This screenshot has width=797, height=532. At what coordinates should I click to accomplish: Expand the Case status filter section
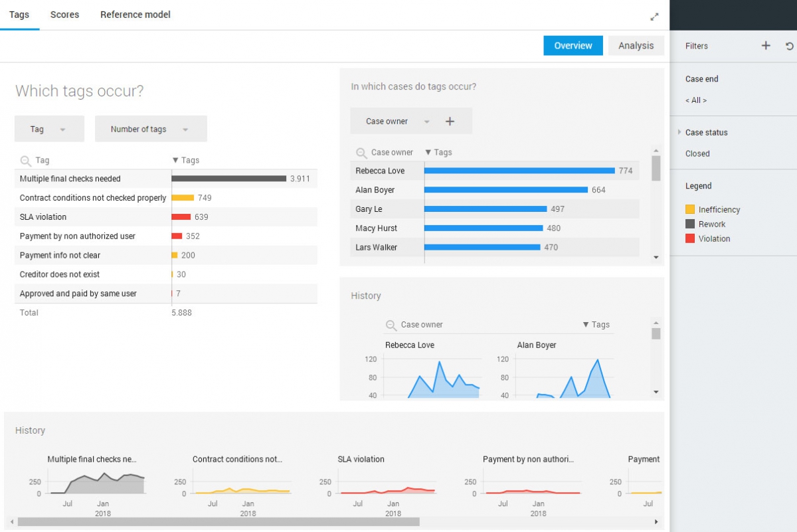tap(679, 132)
